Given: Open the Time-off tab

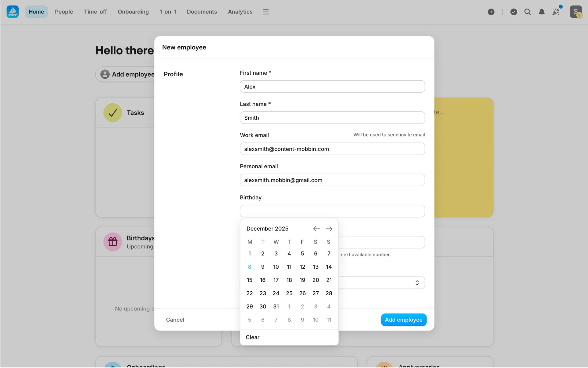Looking at the screenshot, I should point(95,12).
